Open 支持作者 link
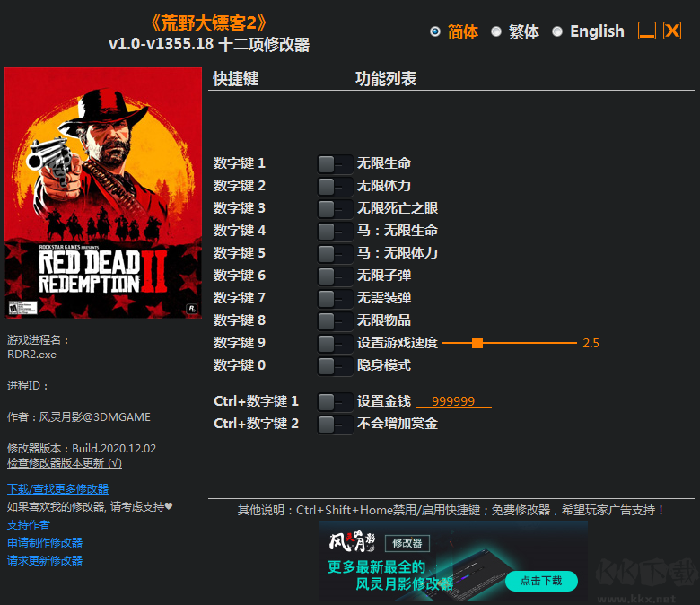 coord(29,525)
